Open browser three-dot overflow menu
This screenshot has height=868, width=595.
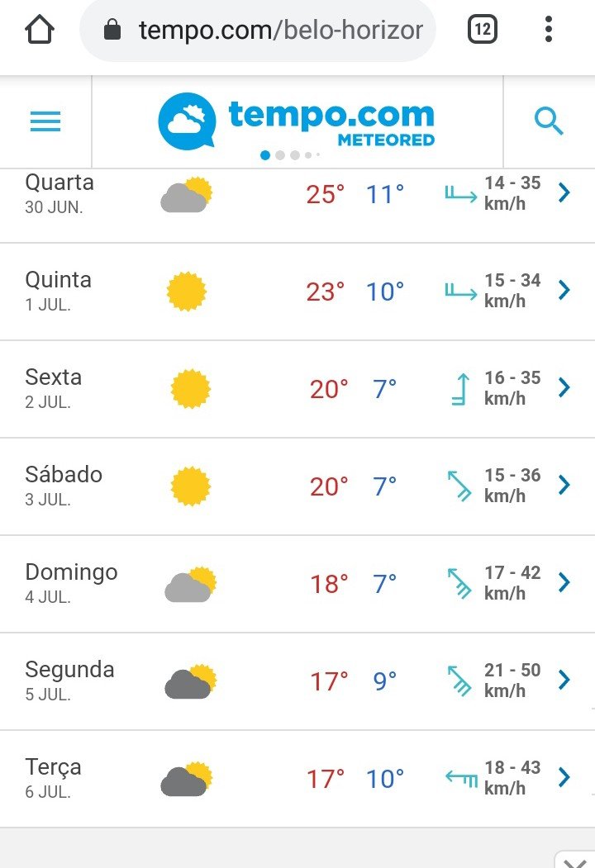click(x=549, y=30)
